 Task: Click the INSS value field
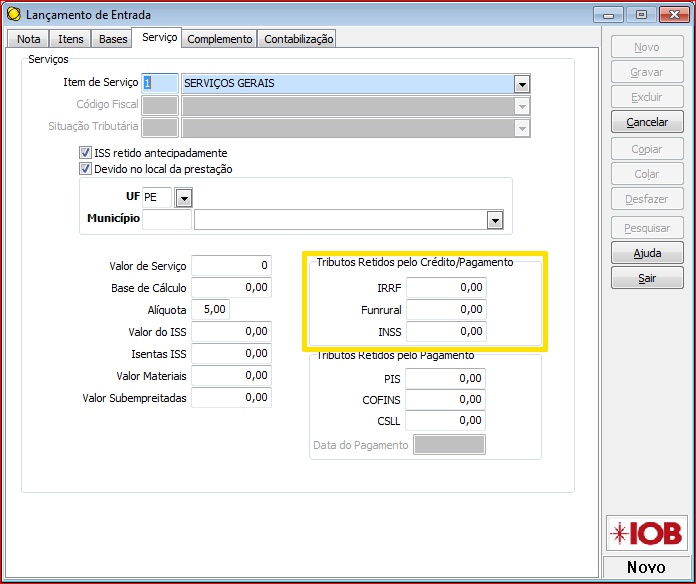coord(446,331)
